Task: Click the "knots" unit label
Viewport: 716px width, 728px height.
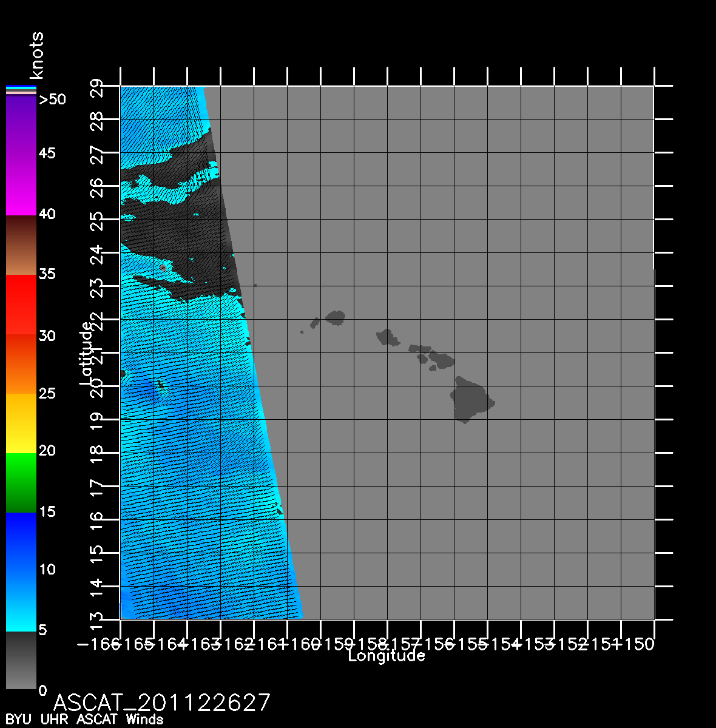Action: pos(36,56)
